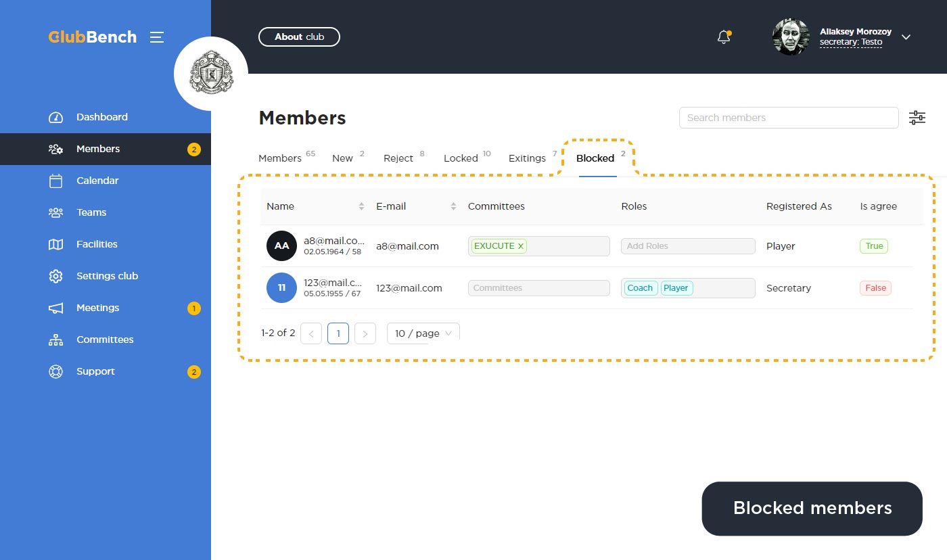This screenshot has width=947, height=560.
Task: Open Dashboard from the sidebar
Action: point(101,117)
